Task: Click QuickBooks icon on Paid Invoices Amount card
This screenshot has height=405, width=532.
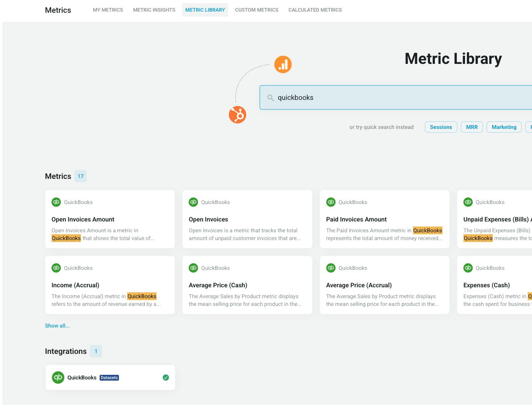Action: (331, 202)
